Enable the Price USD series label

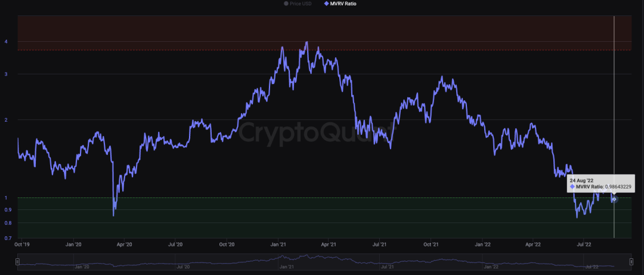301,4
